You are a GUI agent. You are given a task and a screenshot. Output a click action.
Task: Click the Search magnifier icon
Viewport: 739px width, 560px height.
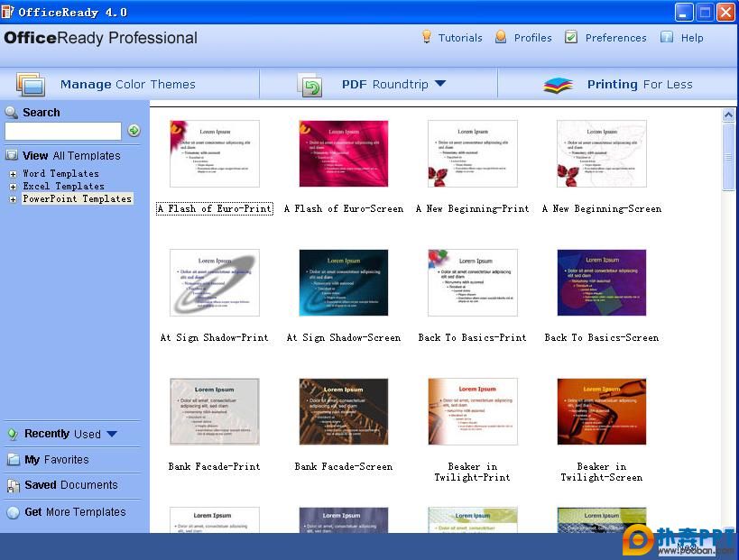tap(12, 112)
